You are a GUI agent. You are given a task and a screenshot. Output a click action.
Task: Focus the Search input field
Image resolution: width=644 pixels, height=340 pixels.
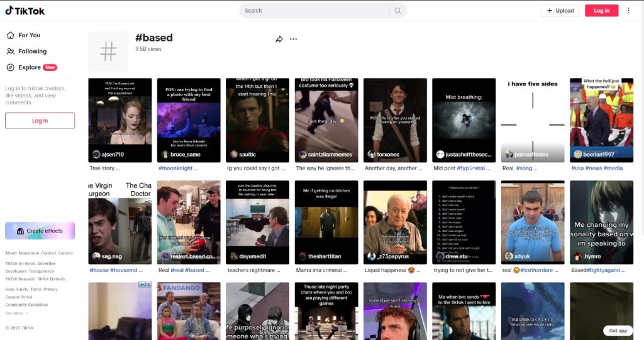coord(314,11)
